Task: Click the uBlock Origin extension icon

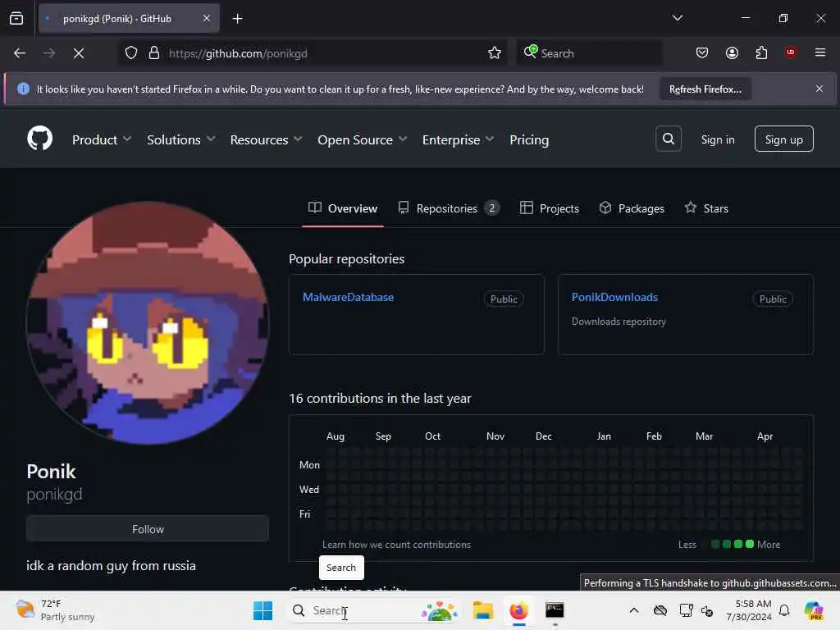Action: 791,52
